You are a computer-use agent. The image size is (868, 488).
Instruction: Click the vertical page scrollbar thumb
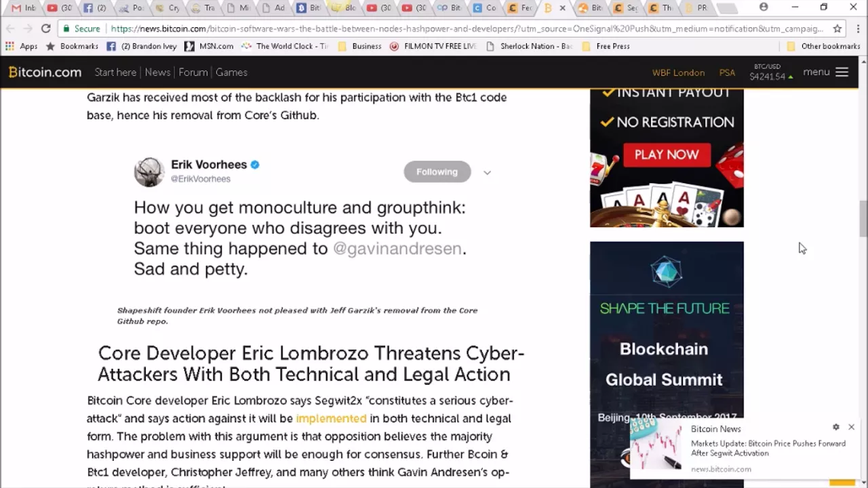point(863,218)
